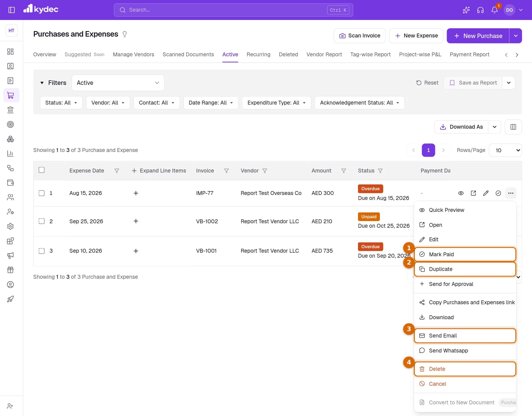The image size is (532, 416).
Task: Switch to the Manage Vendors tab
Action: tap(134, 54)
